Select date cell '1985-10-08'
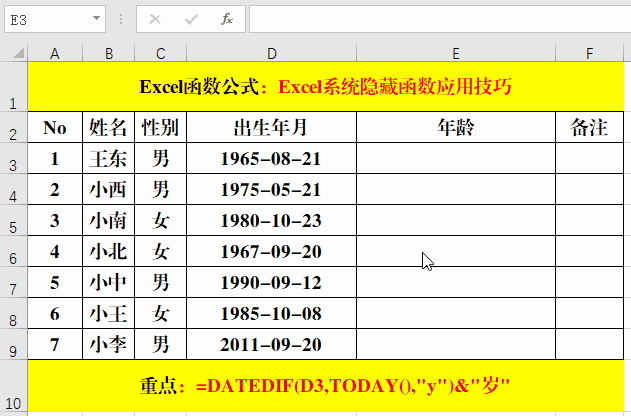Screen dimensions: 631x416 272,313
